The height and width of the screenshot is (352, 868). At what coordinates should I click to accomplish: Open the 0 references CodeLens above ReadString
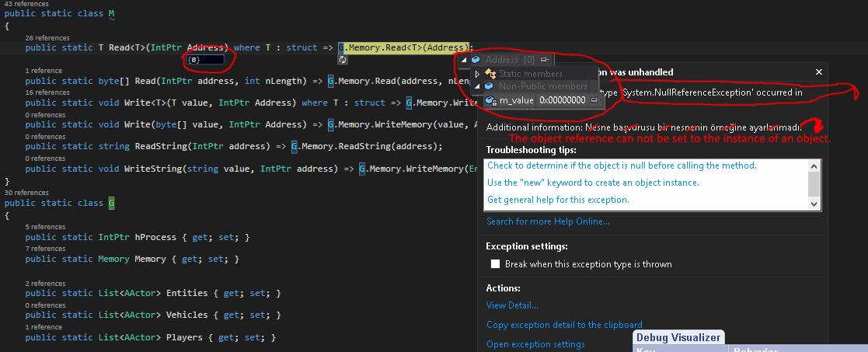(45, 136)
